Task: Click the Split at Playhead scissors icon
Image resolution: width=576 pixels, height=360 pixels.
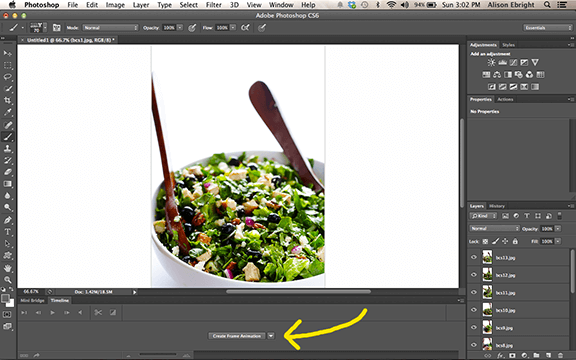Action: [x=98, y=313]
